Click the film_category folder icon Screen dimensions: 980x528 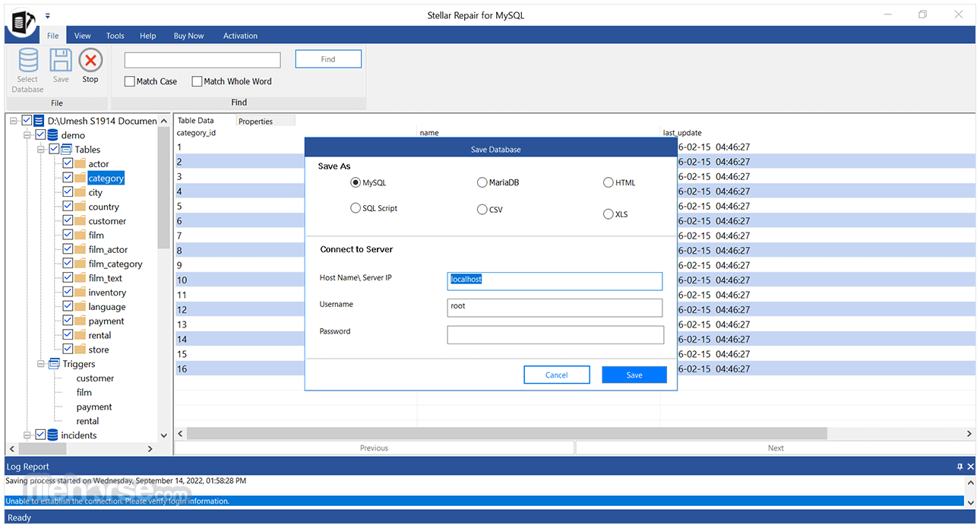[x=81, y=264]
